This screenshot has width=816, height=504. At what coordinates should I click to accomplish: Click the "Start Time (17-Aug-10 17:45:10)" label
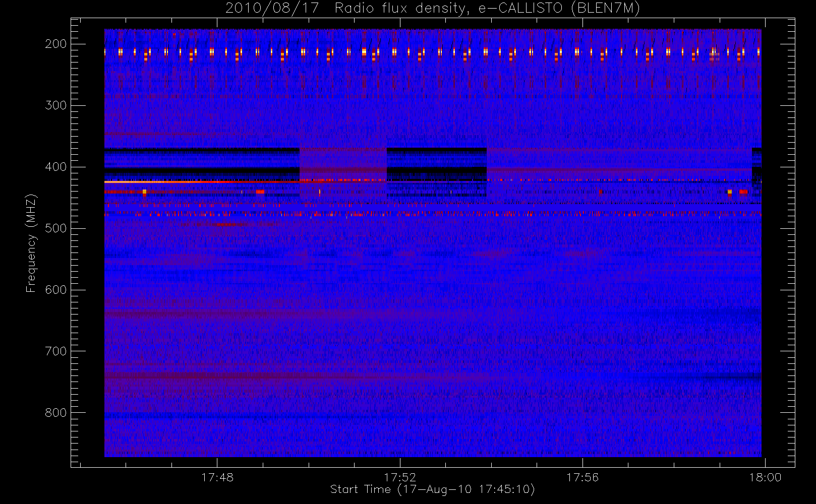pos(432,489)
